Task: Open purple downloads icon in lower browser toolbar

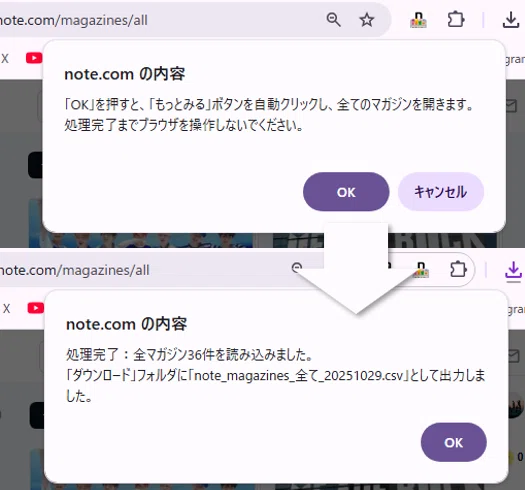Action: click(513, 271)
